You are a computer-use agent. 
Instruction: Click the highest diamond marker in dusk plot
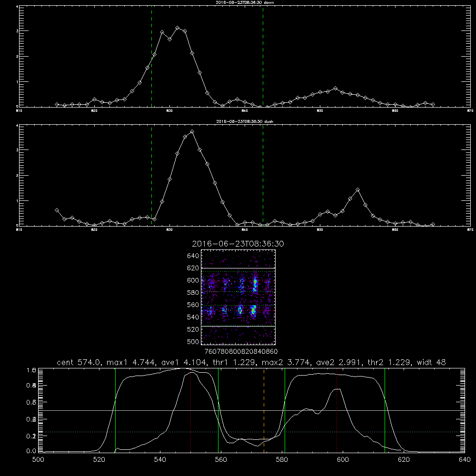[x=192, y=132]
